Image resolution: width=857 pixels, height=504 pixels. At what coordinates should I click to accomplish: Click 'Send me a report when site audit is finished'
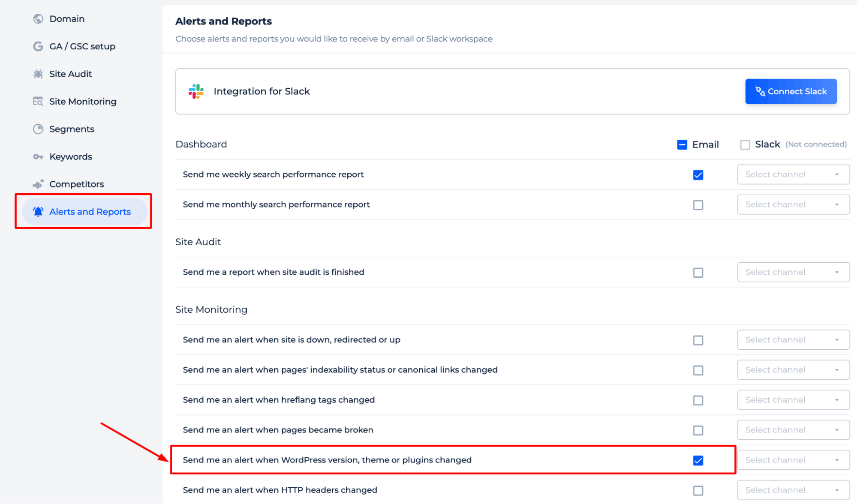click(274, 272)
